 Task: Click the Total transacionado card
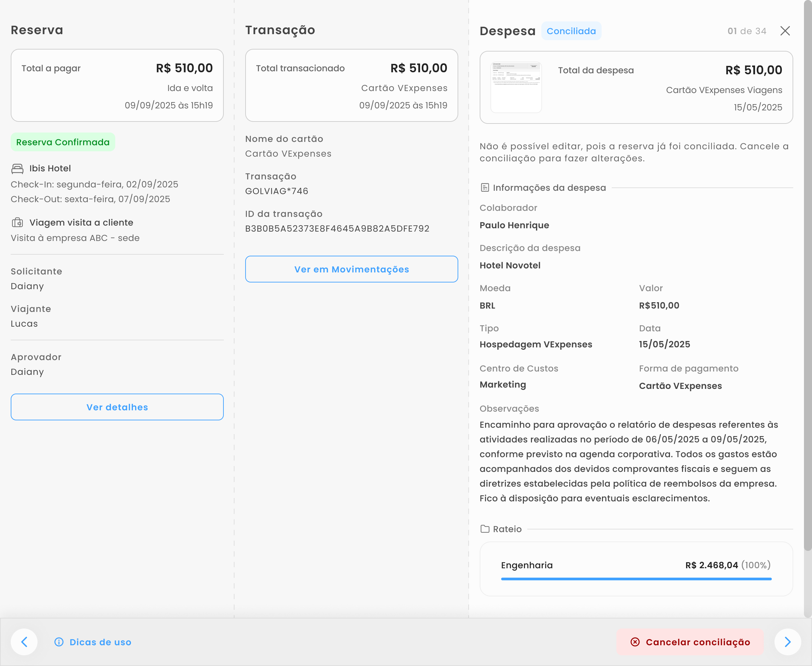click(x=351, y=85)
